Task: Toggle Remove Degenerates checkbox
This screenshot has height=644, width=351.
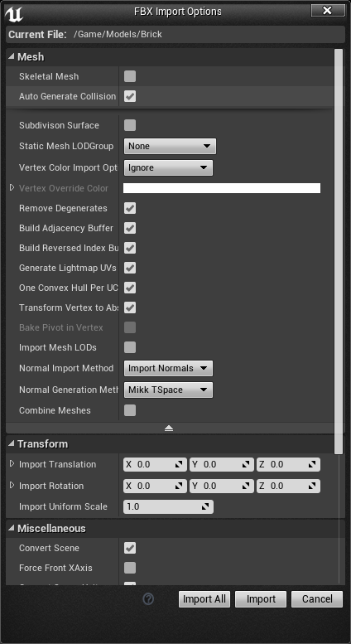Action: tap(130, 208)
